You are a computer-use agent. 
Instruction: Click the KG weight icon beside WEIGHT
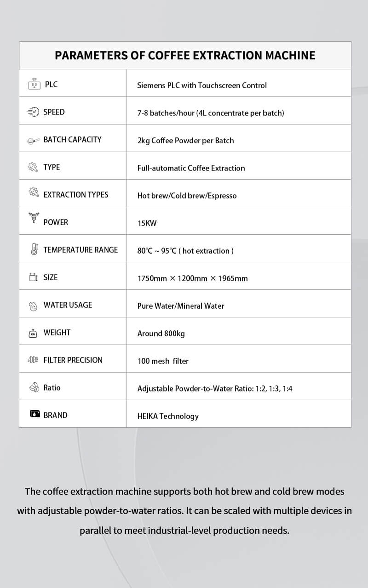tap(33, 334)
